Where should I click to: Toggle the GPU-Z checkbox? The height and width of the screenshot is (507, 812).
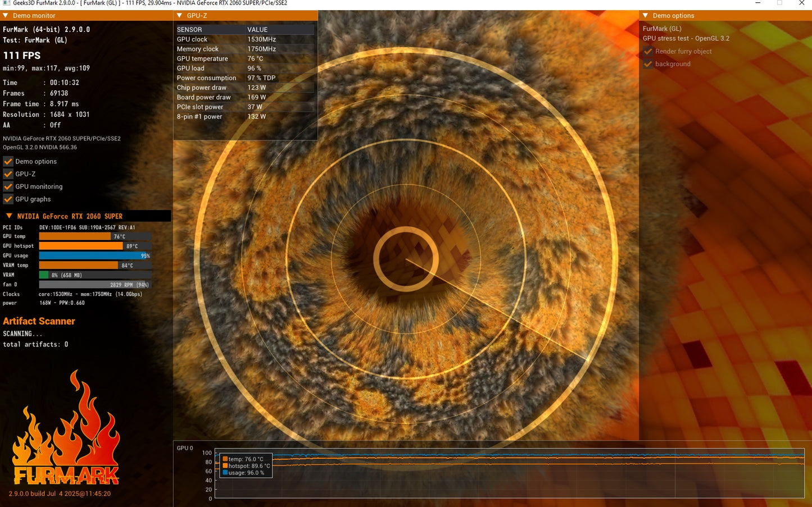pyautogui.click(x=8, y=174)
